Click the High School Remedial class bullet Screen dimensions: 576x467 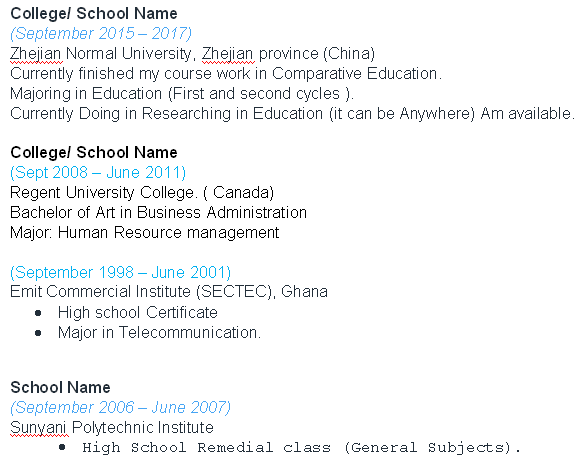(302, 448)
